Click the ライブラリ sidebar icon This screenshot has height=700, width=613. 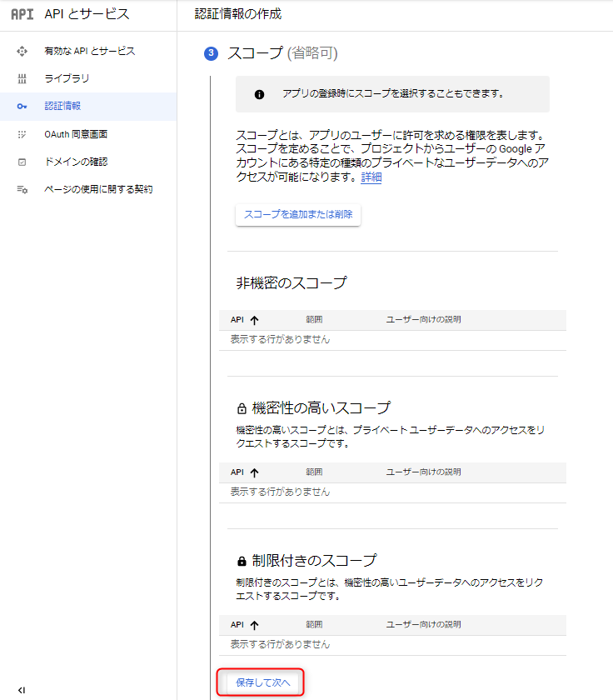click(x=22, y=79)
